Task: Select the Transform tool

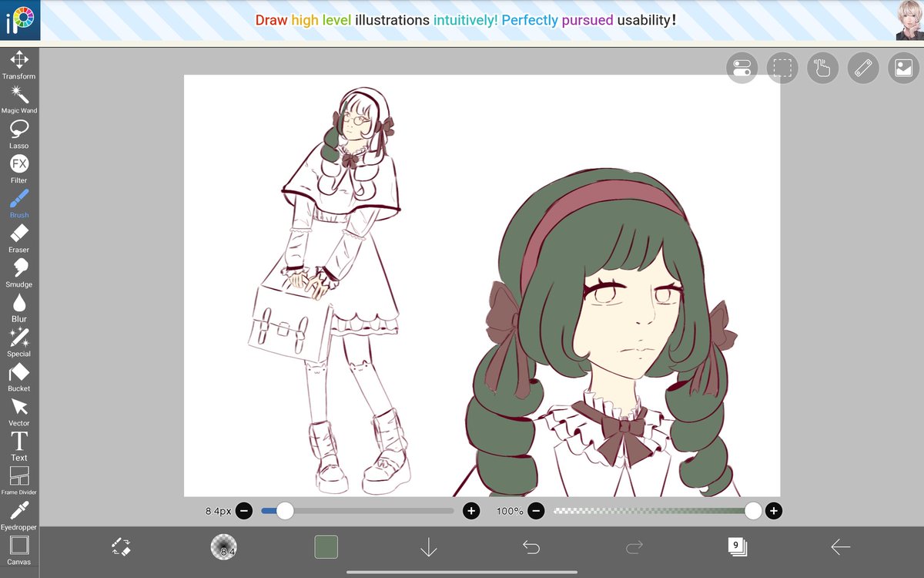Action: [x=18, y=65]
